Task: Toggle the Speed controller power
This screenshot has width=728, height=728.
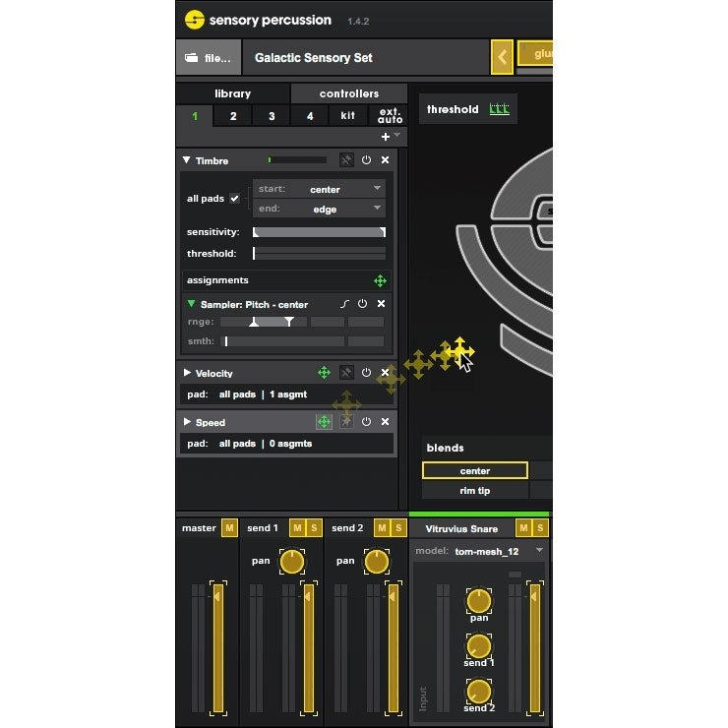Action: tap(366, 422)
